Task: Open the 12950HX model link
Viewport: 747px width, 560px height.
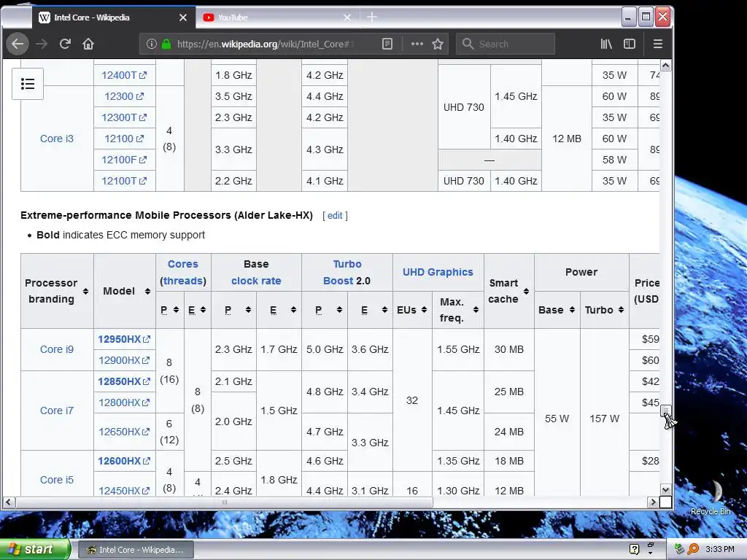Action: point(124,339)
